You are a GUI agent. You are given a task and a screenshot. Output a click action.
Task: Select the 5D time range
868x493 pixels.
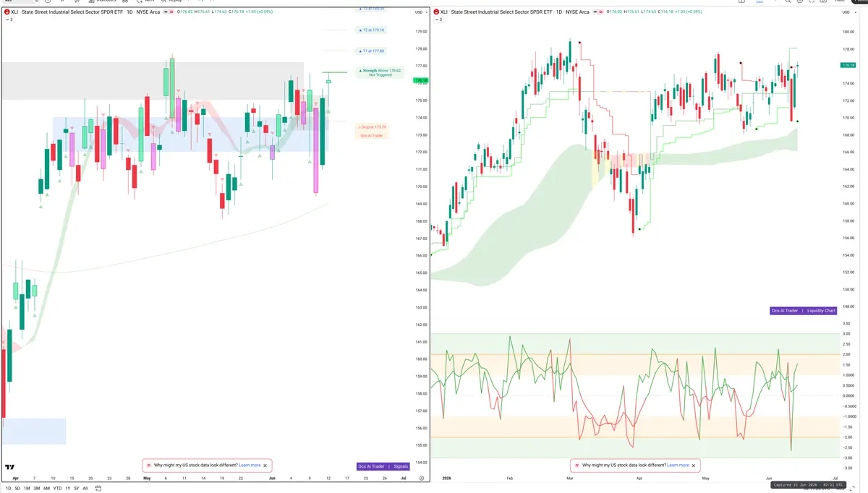coord(17,489)
